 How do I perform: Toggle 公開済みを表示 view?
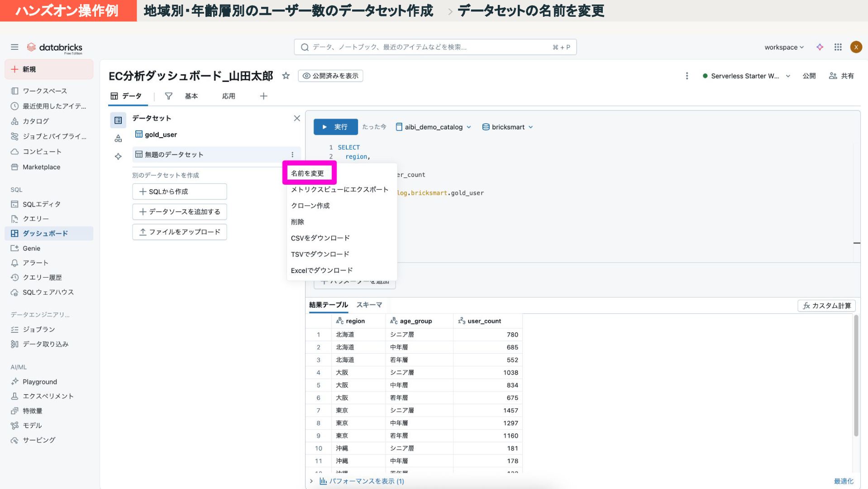(330, 76)
